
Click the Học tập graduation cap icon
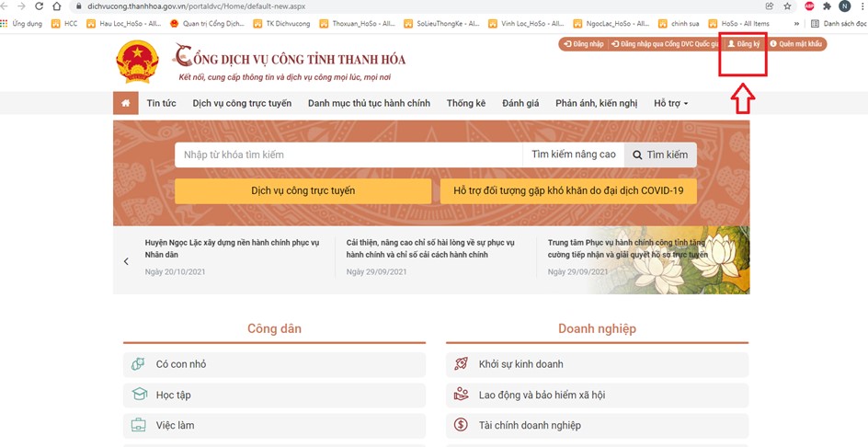tap(139, 395)
